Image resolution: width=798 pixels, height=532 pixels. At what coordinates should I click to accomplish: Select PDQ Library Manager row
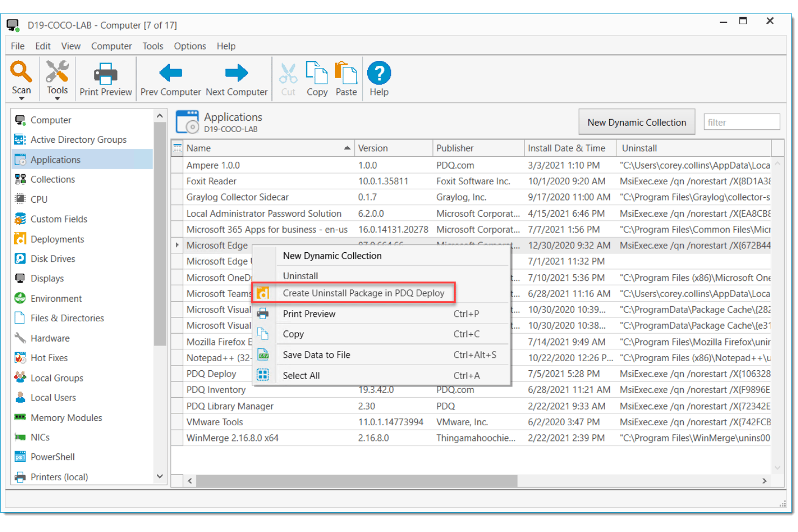coord(471,406)
